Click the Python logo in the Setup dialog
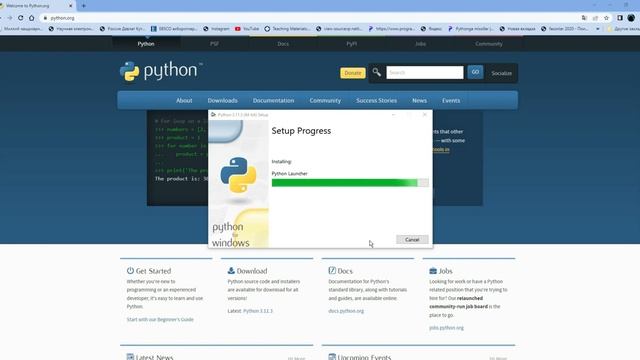 tap(238, 175)
